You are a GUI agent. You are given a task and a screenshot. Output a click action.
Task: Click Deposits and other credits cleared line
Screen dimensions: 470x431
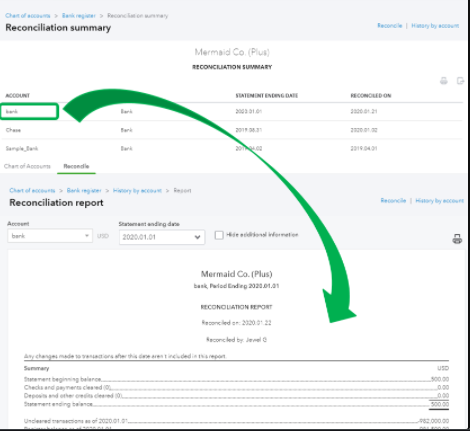click(x=236, y=396)
